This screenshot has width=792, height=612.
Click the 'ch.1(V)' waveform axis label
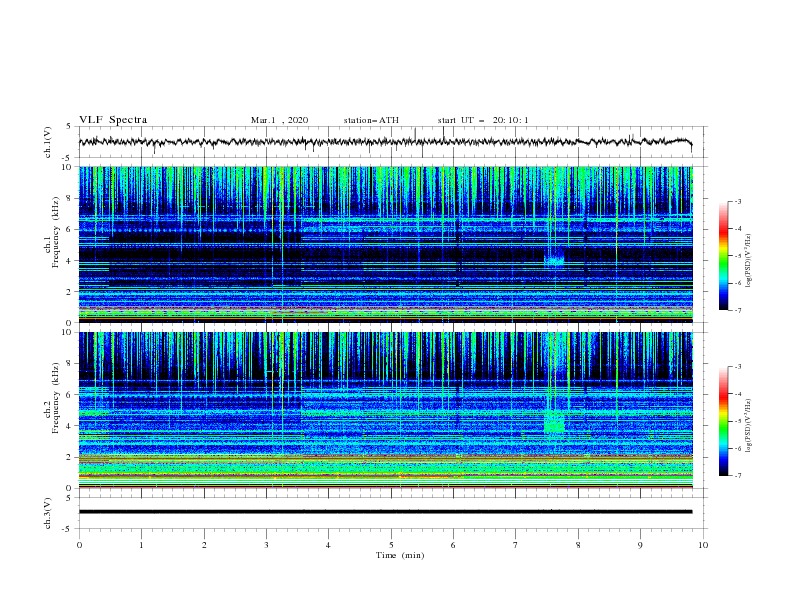(x=48, y=142)
